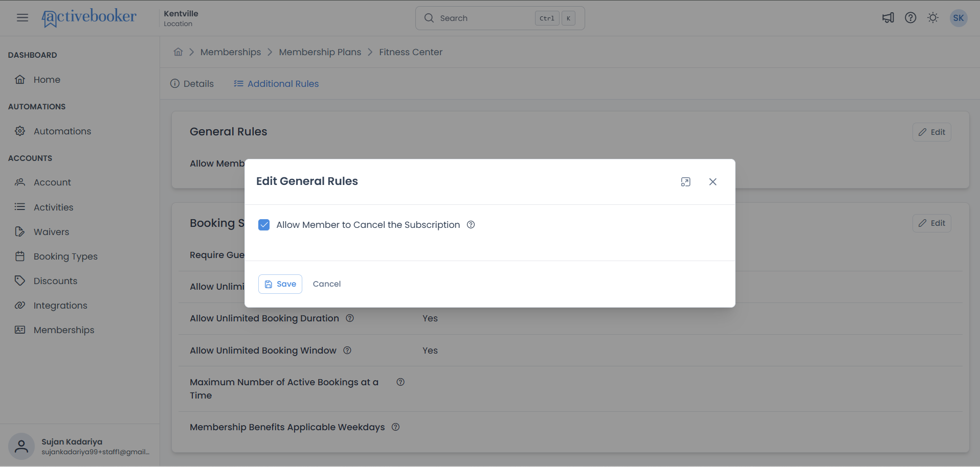Click the Edit General Rules dialog title
The height and width of the screenshot is (467, 980).
307,181
